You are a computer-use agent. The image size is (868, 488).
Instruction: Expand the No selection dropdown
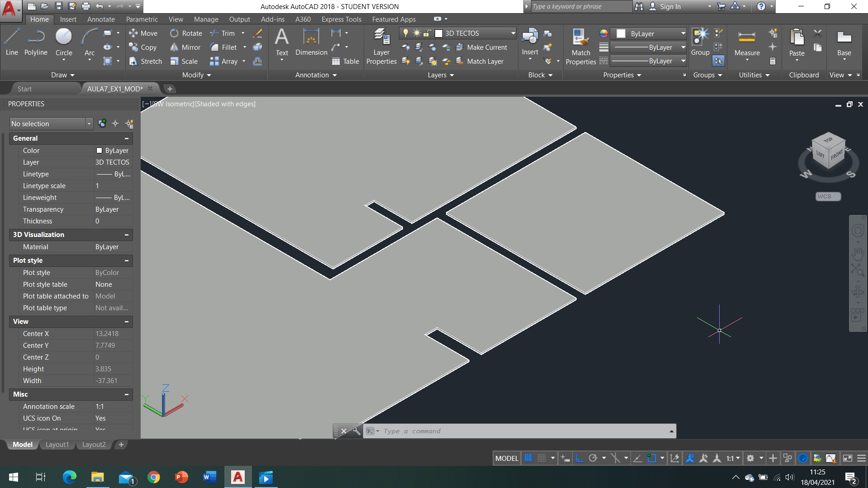89,123
